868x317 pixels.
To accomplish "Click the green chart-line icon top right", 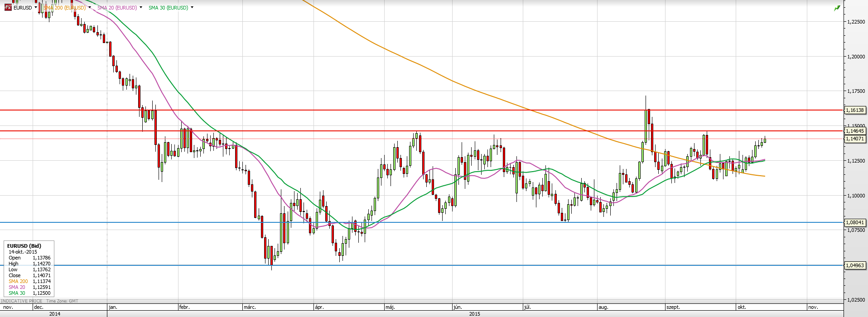I will click(x=837, y=8).
